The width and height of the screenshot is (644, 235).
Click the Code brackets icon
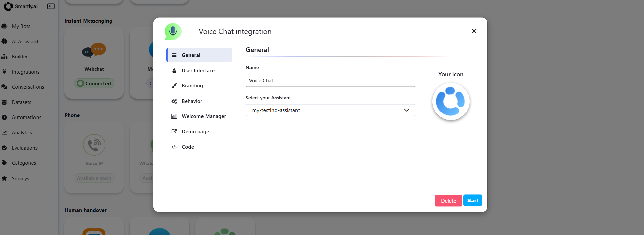174,147
